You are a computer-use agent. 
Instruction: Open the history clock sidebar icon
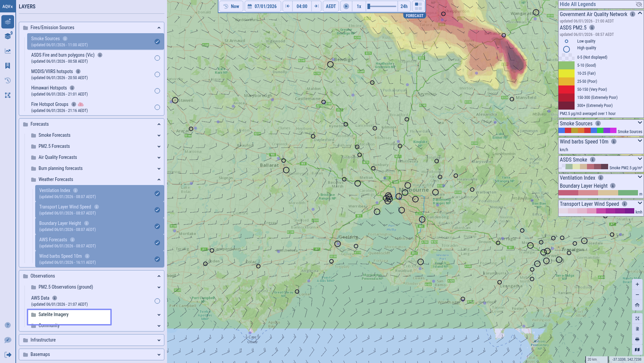(x=8, y=80)
